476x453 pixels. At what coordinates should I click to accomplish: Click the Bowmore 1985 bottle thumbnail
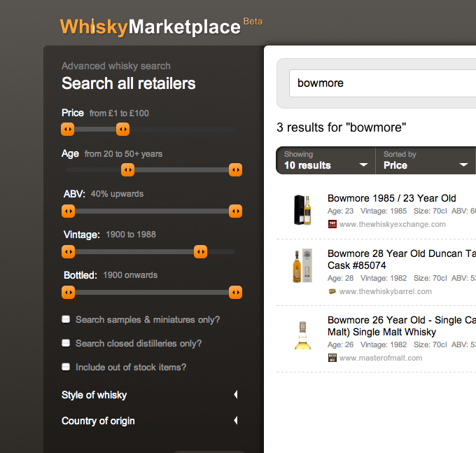[x=302, y=210]
